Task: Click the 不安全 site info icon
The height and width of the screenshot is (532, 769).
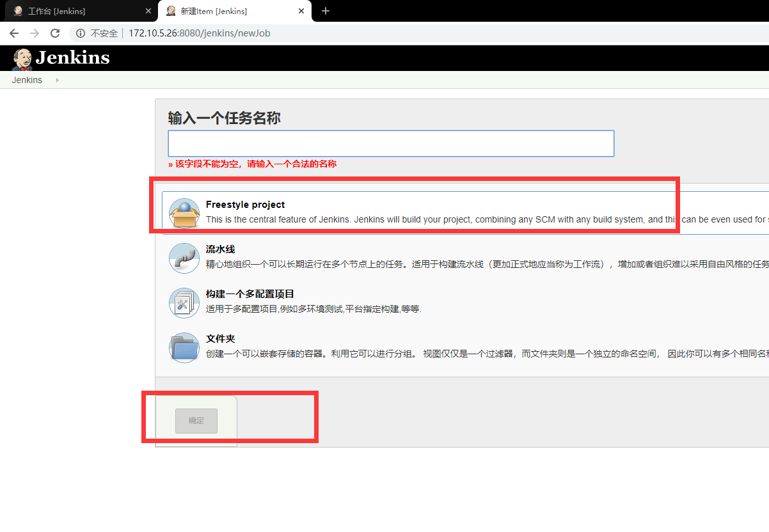Action: (x=81, y=33)
